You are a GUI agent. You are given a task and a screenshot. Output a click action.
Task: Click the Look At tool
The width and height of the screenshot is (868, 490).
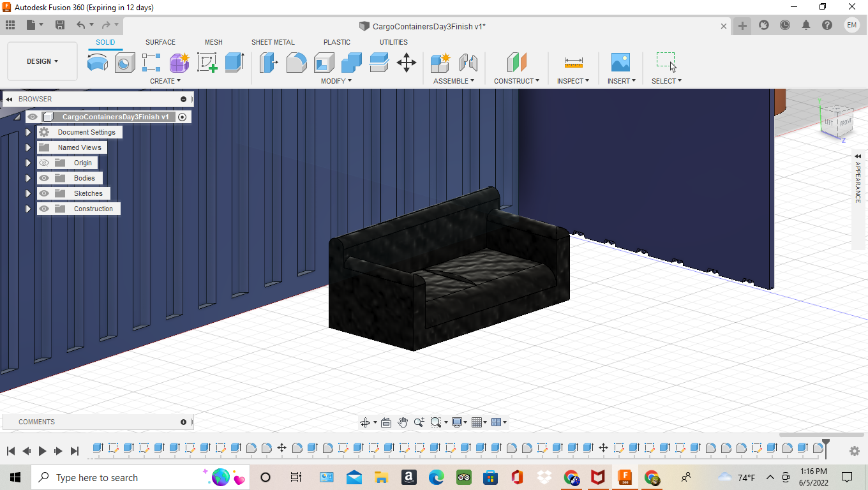click(386, 422)
